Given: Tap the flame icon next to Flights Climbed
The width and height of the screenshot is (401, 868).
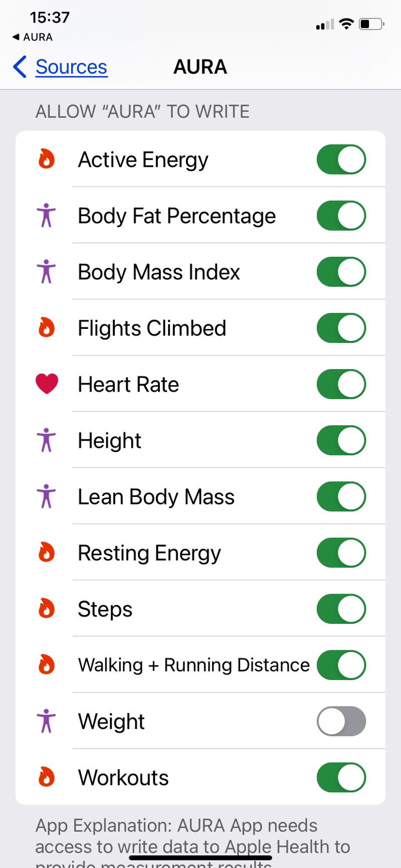Looking at the screenshot, I should [47, 328].
